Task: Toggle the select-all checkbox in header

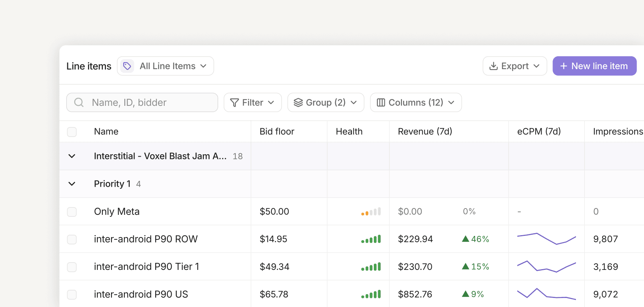Action: (x=72, y=132)
